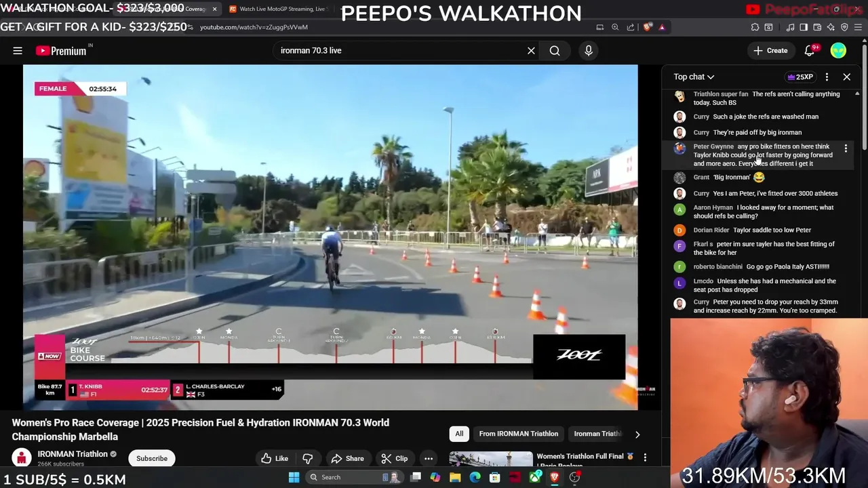Open Brave main hamburger menu
This screenshot has width=868, height=488.
[859, 27]
